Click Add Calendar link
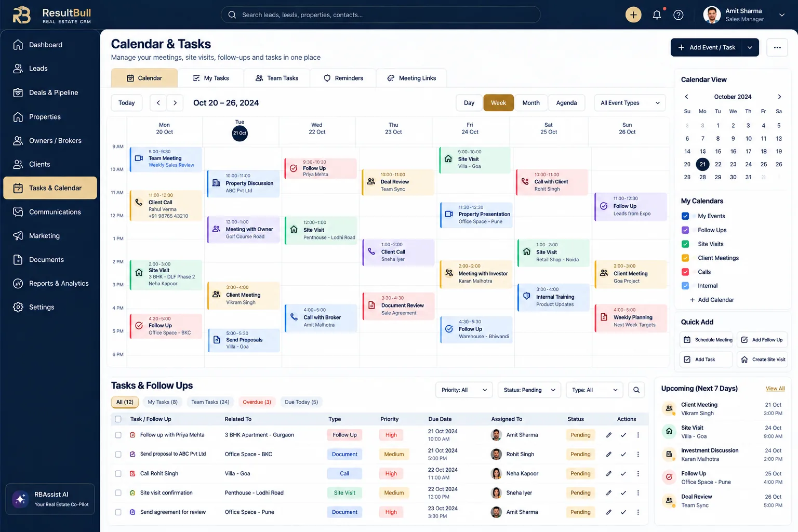The height and width of the screenshot is (532, 798). click(x=712, y=300)
